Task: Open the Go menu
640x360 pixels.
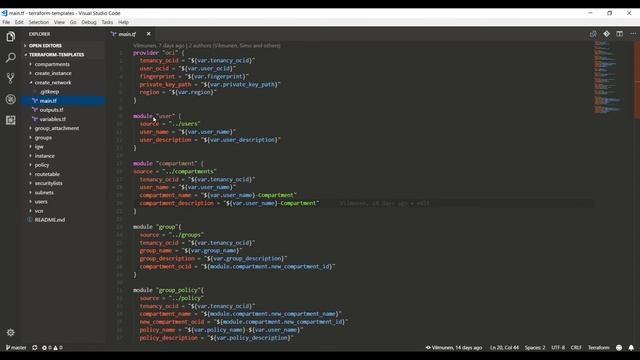Action: (x=73, y=22)
